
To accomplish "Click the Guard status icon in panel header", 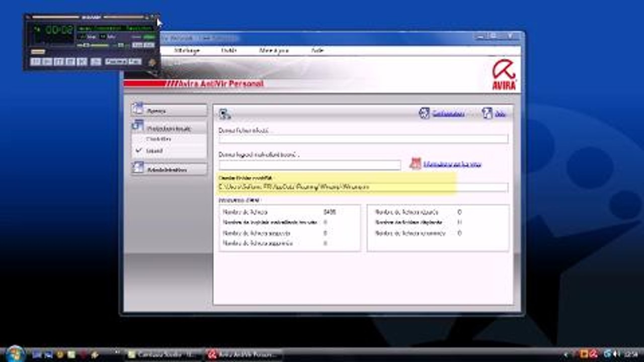I will pos(224,114).
